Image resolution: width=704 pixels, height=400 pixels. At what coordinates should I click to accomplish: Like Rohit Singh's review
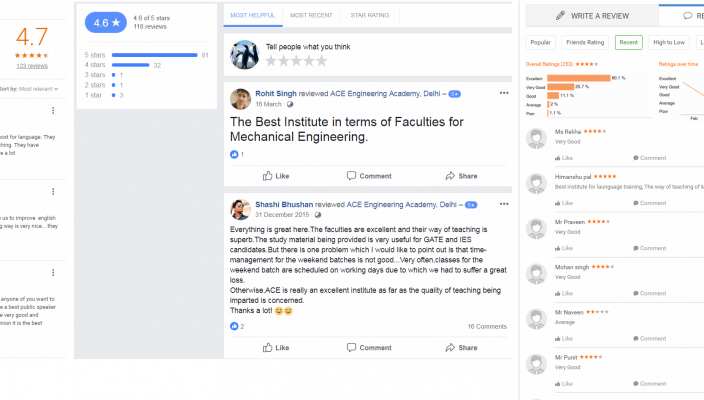(x=276, y=176)
